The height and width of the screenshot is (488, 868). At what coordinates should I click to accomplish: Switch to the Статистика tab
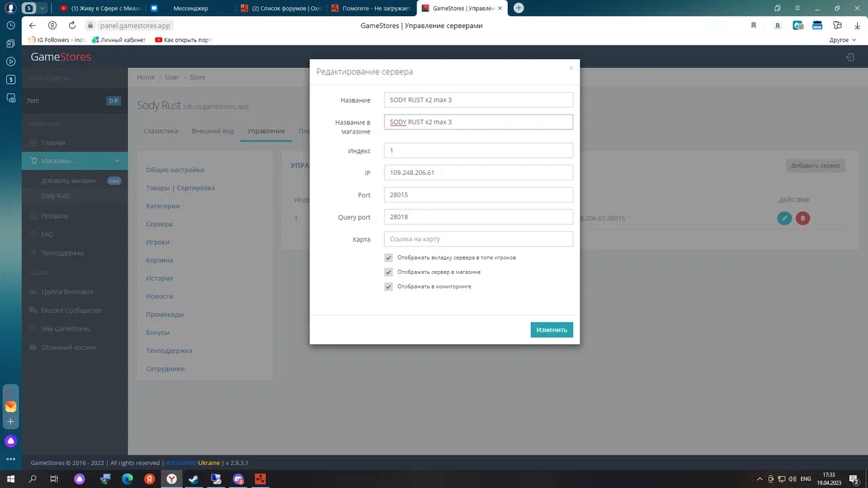(161, 131)
